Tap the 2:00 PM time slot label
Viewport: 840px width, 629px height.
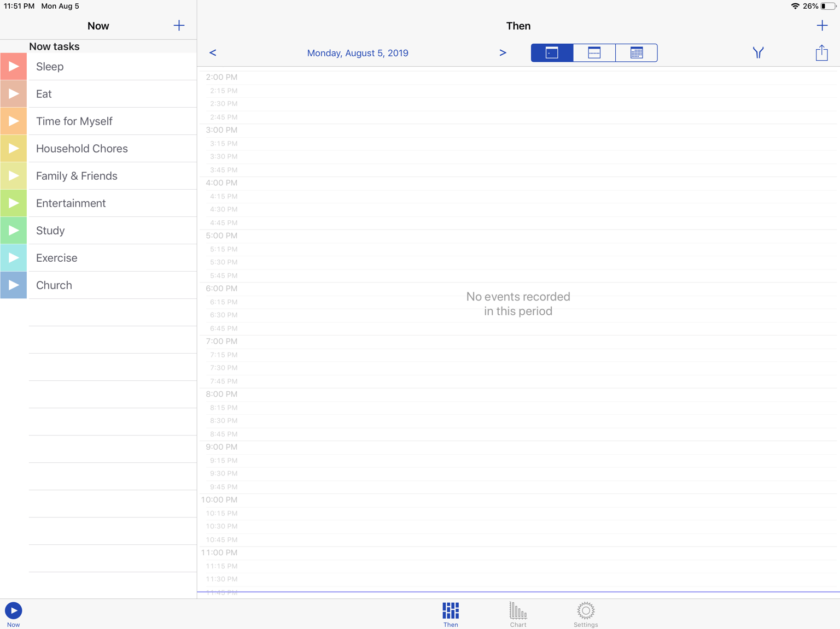coord(221,77)
